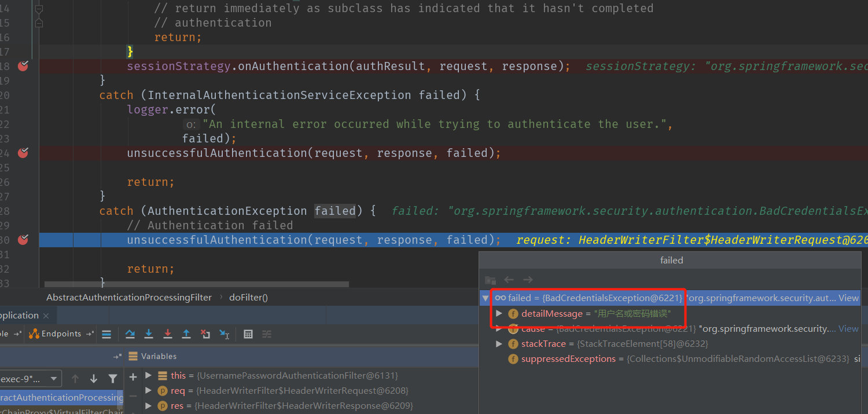Click the restore layout icon beside Variables header

[x=117, y=357]
